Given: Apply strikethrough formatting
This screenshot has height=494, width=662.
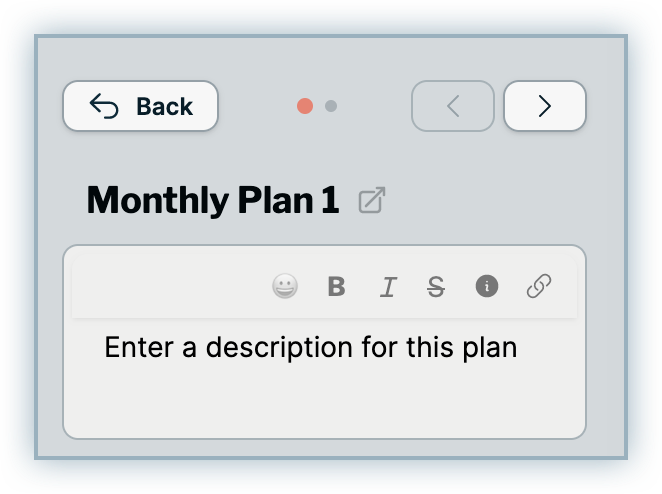Looking at the screenshot, I should coord(436,288).
